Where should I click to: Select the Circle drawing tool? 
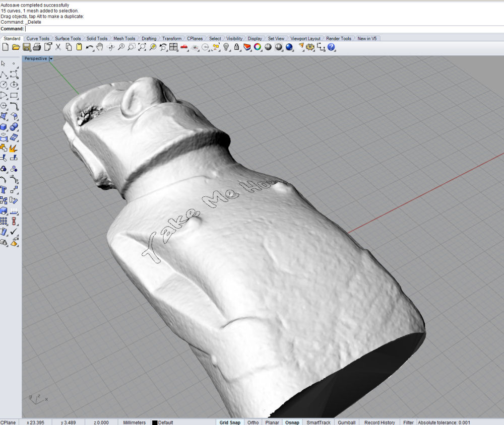(x=4, y=85)
